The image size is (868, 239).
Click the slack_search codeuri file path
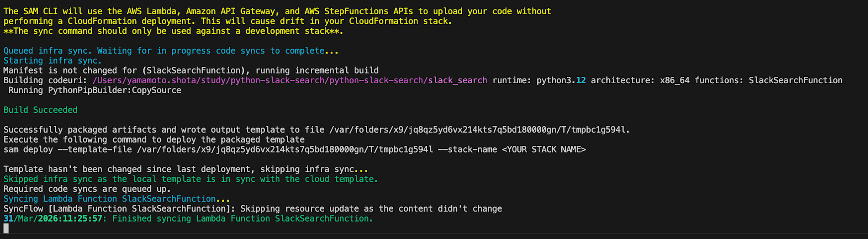[x=289, y=80]
